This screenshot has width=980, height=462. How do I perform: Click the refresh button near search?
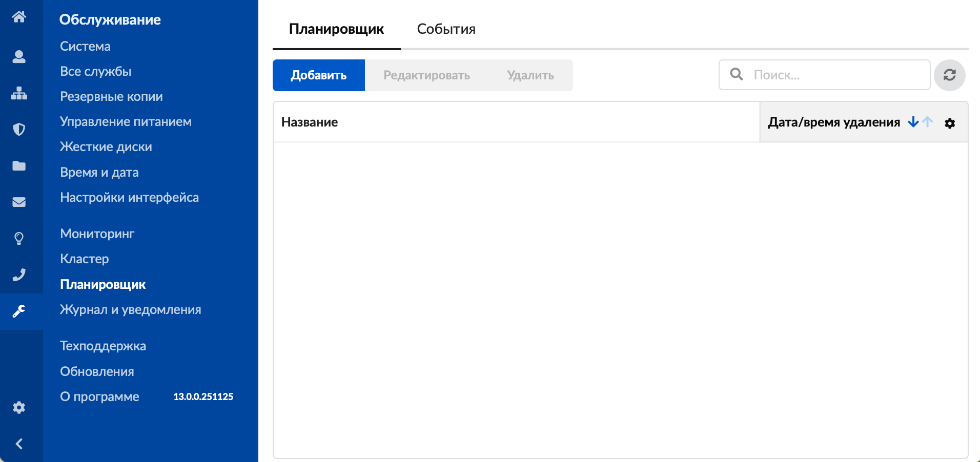pyautogui.click(x=949, y=75)
